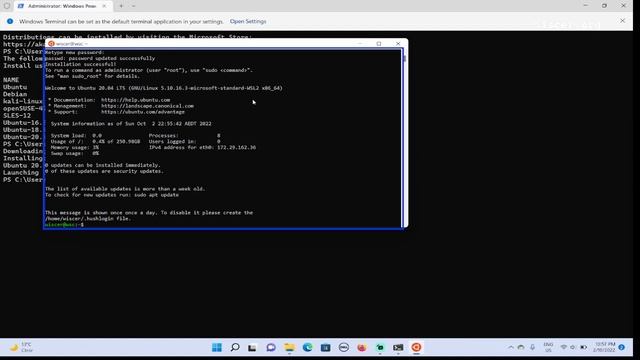The width and height of the screenshot is (640, 360).
Task: Open the Dell app on the taskbar
Action: (344, 347)
